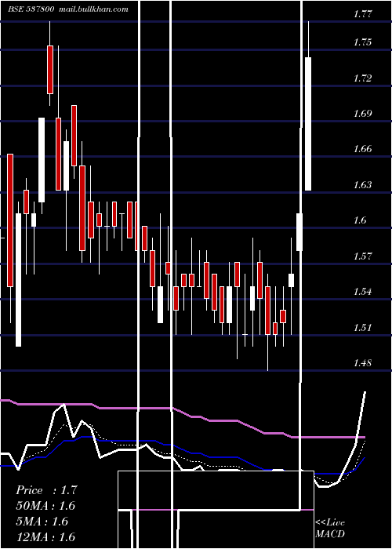Click the Price : 1.7 readout
Screen dimensions: 392x549
[x=46, y=490]
